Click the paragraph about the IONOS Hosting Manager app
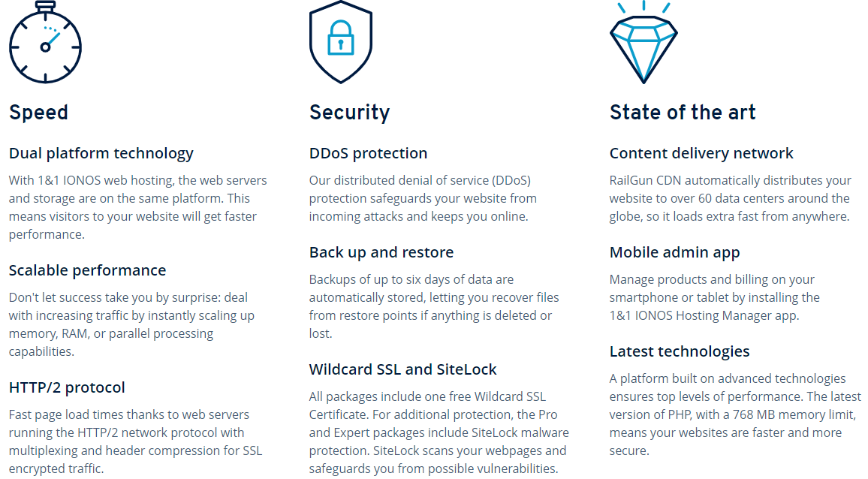The height and width of the screenshot is (479, 868). [x=715, y=297]
